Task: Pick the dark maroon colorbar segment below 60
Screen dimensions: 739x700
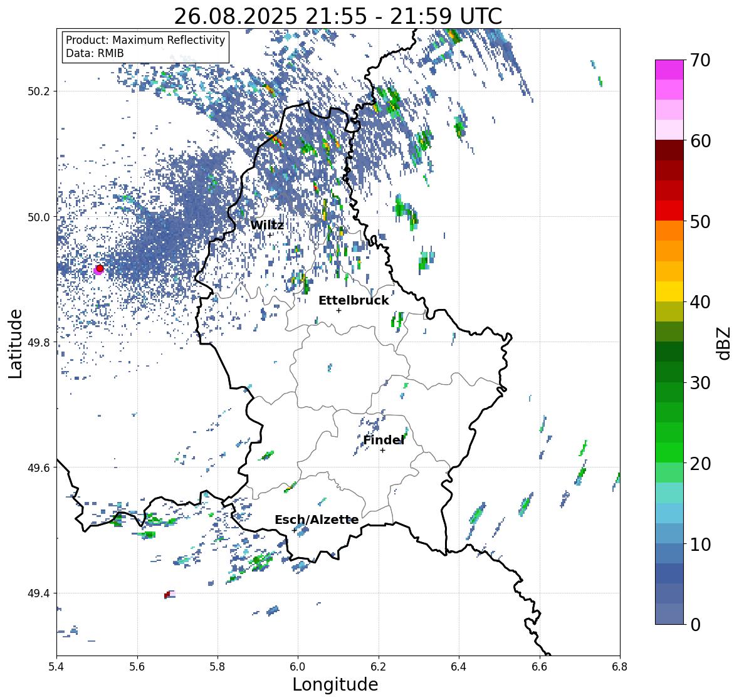Action: pyautogui.click(x=669, y=150)
